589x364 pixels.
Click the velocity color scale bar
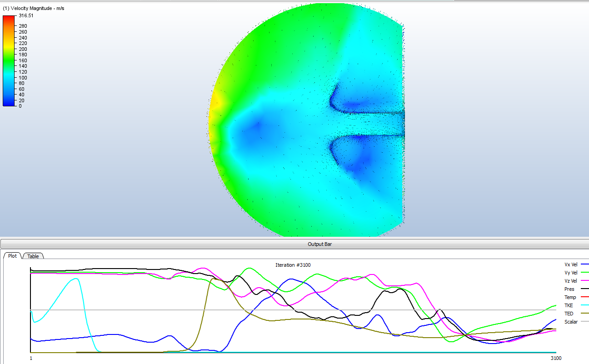coord(7,59)
